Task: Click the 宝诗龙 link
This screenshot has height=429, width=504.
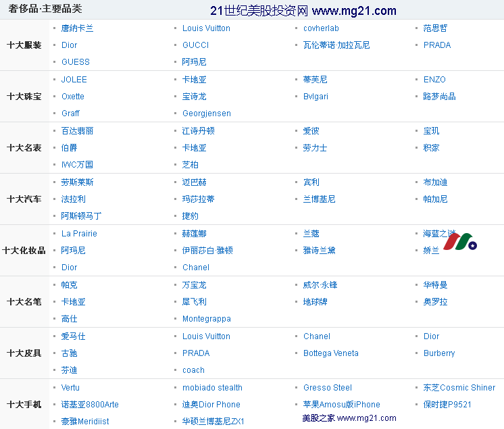Action: coord(194,97)
